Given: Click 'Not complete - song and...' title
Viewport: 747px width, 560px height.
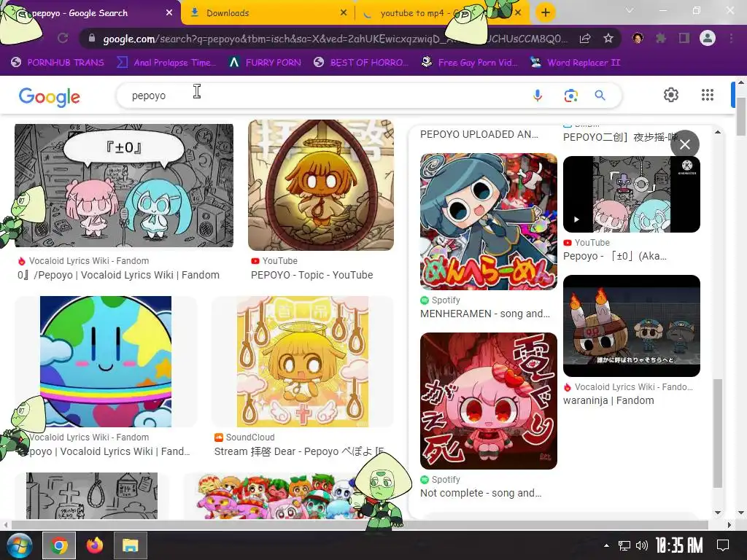Looking at the screenshot, I should [481, 494].
